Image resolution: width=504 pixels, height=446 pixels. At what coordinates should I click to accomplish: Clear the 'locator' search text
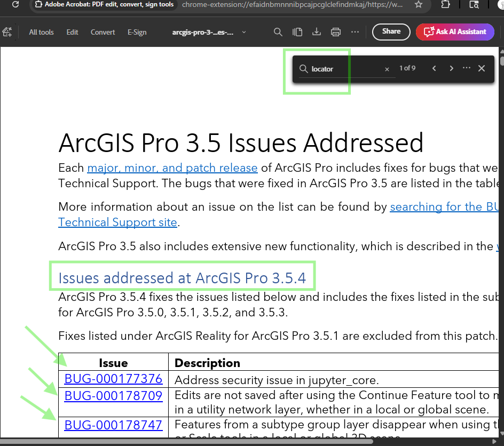click(387, 69)
